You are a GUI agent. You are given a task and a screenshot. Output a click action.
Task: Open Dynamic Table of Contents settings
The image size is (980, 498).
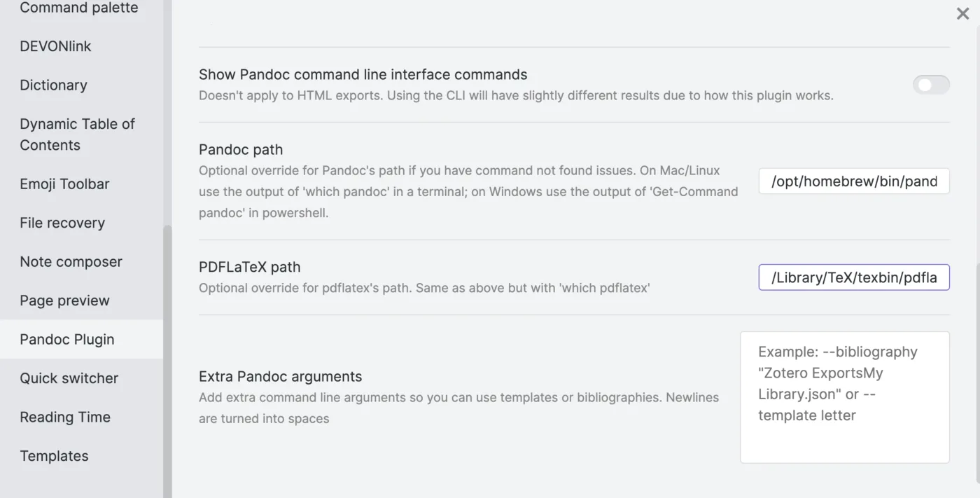(76, 134)
